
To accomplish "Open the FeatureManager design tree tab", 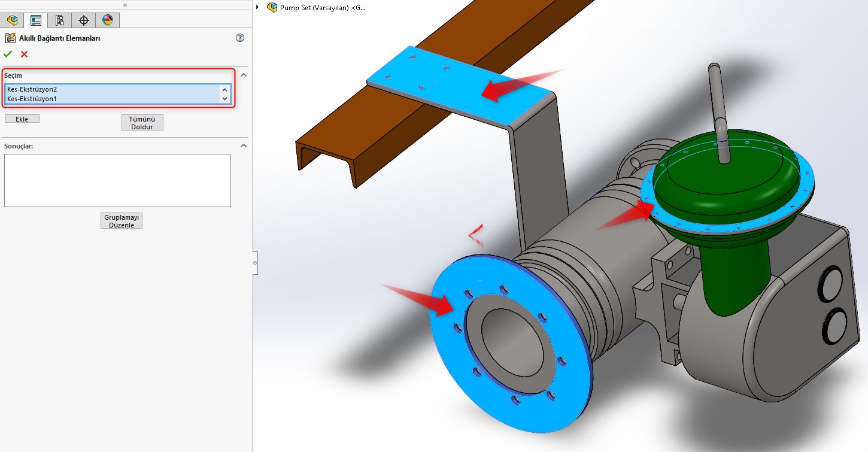I will point(12,20).
